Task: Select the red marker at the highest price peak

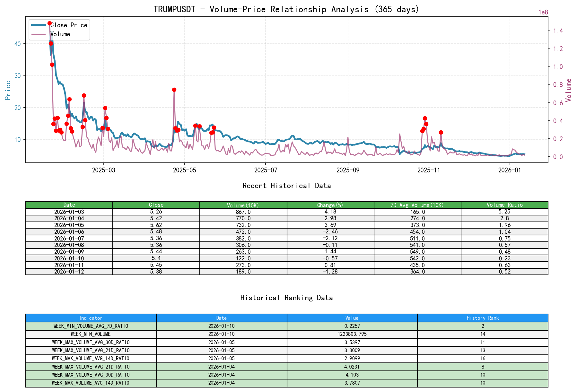Action: coord(50,23)
